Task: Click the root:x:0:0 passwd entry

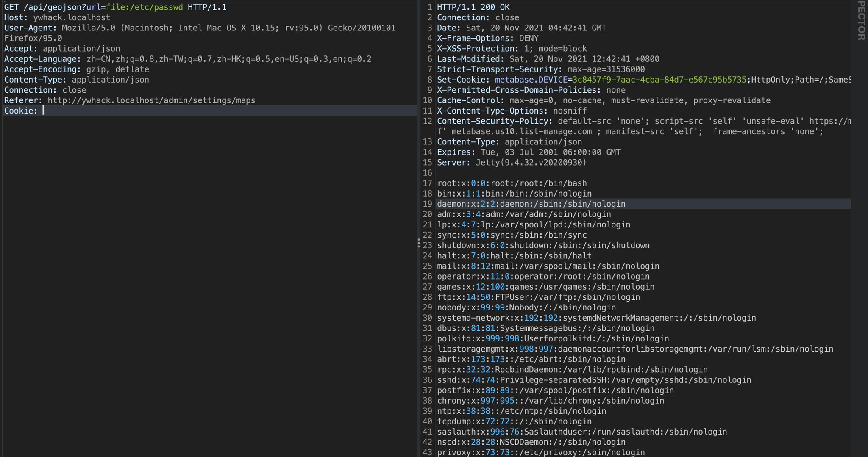Action: tap(512, 183)
